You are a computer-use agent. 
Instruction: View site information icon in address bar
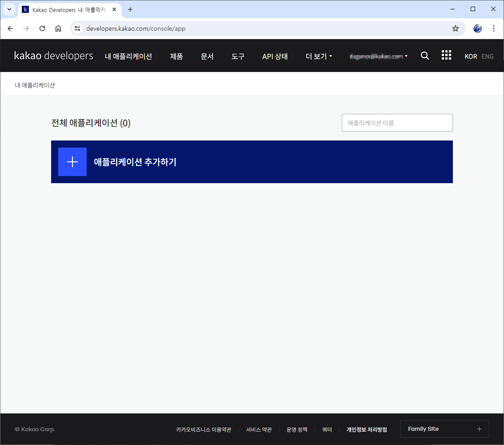[x=77, y=28]
